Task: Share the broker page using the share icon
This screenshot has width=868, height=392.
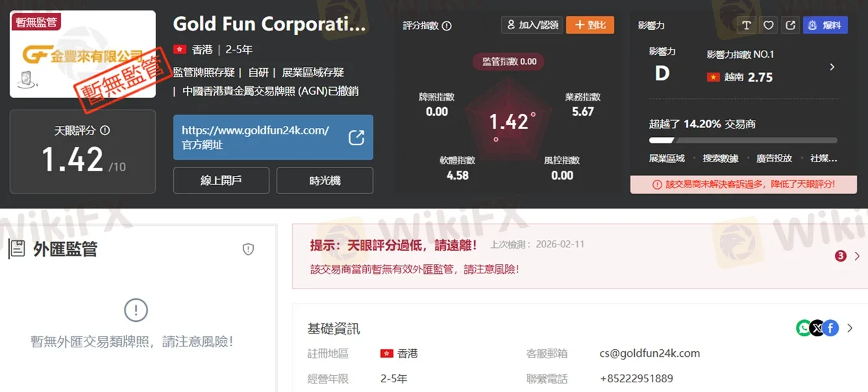Action: tap(789, 24)
